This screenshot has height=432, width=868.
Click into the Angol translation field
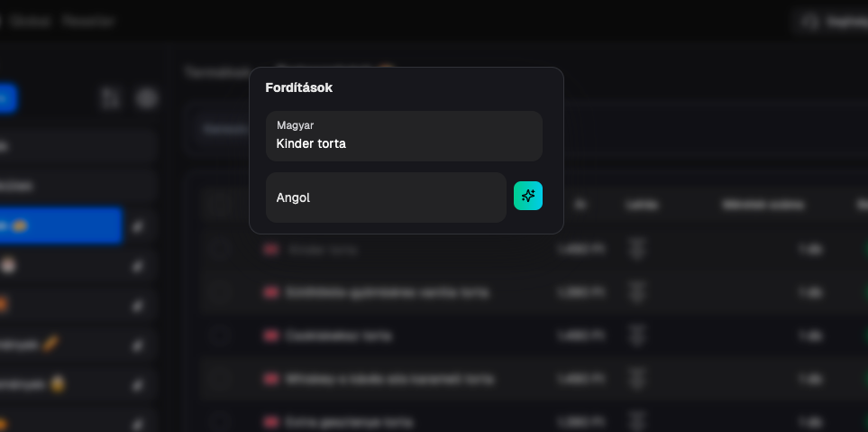pyautogui.click(x=386, y=198)
